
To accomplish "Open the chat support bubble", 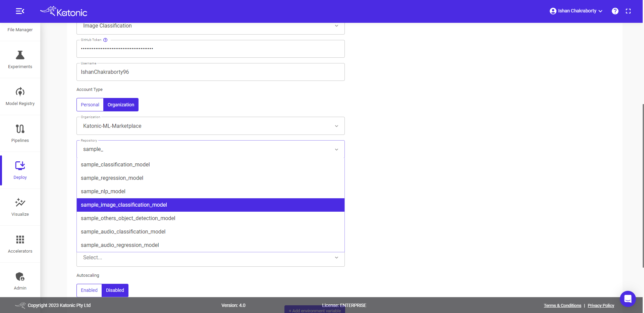I will 628,299.
